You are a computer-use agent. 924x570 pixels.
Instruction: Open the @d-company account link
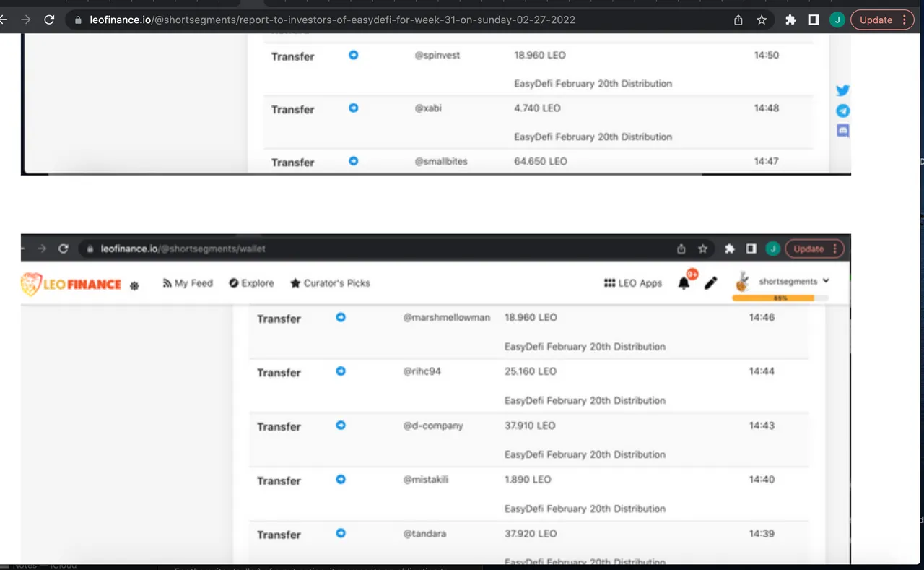coord(433,426)
